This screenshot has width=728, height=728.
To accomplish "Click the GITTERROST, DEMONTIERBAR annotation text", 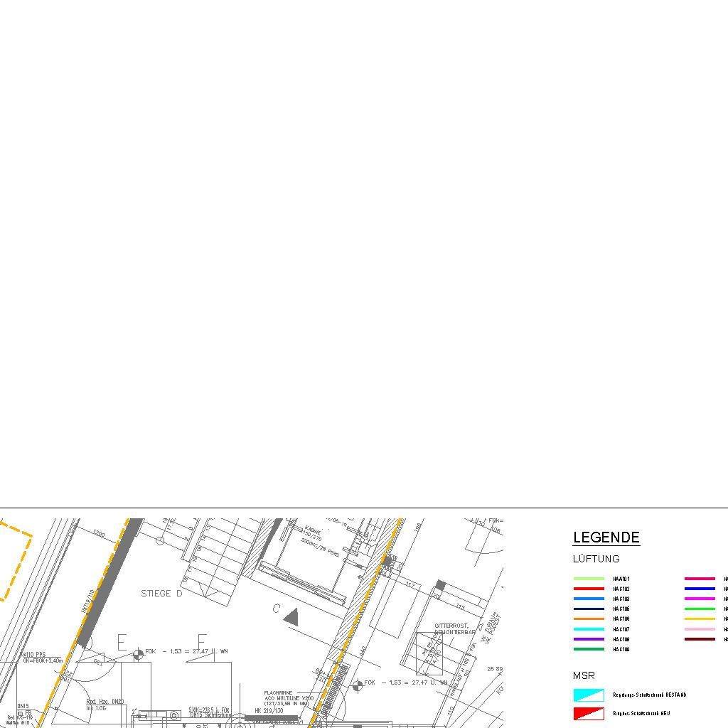I will pos(454,629).
